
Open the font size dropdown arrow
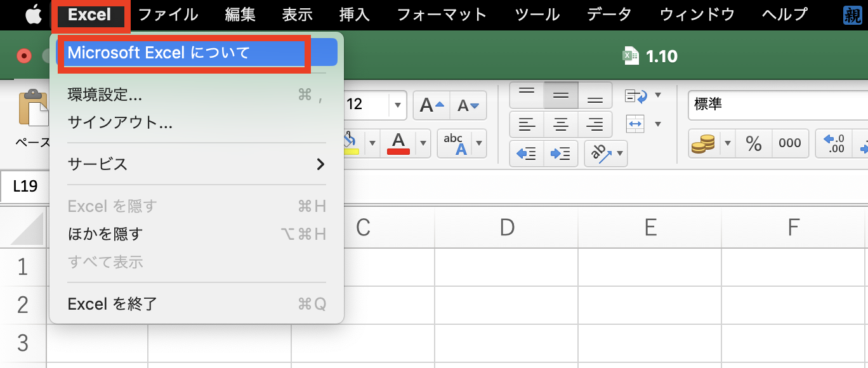coord(398,105)
